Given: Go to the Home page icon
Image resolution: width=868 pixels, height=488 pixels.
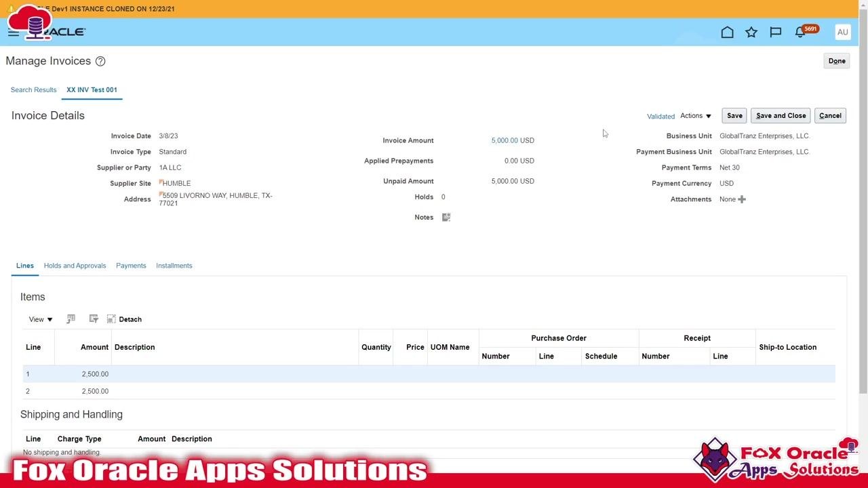Looking at the screenshot, I should click(x=727, y=32).
